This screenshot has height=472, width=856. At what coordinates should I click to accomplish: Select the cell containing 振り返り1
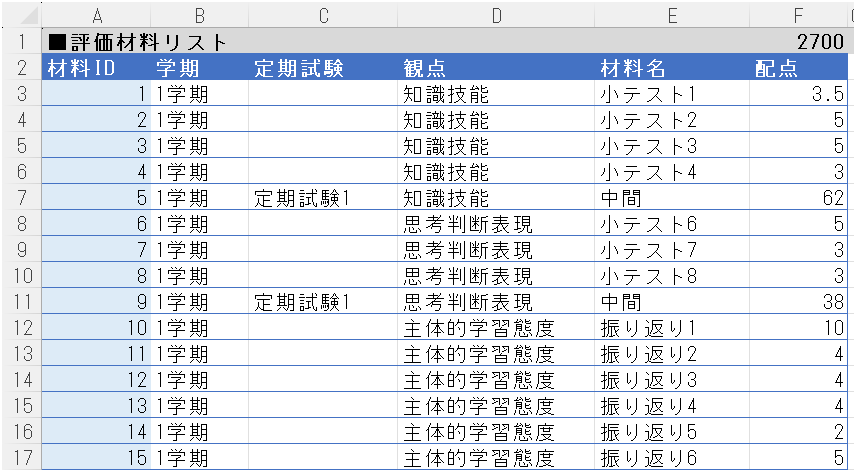671,328
